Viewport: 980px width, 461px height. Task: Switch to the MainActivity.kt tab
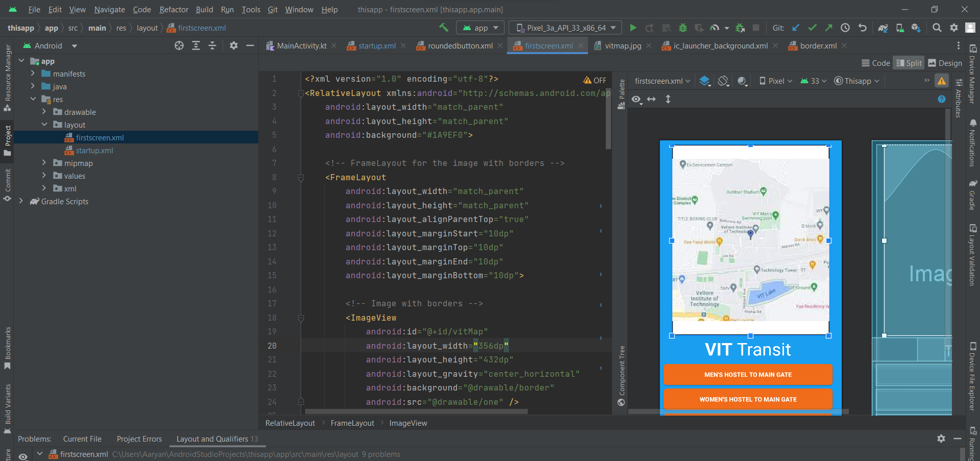click(x=301, y=45)
